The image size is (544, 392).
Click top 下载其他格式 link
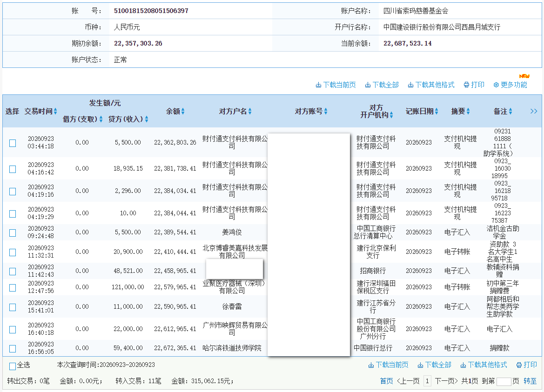(431, 85)
